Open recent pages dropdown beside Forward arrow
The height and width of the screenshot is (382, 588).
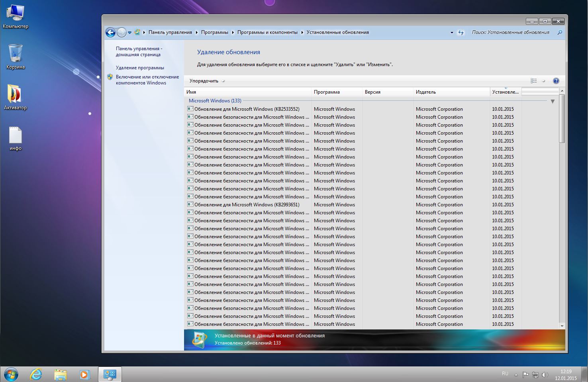(x=129, y=33)
